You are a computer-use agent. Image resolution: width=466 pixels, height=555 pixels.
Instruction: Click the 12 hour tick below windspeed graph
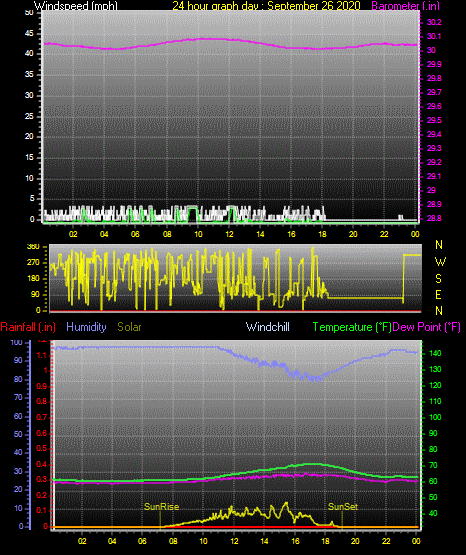tap(229, 234)
